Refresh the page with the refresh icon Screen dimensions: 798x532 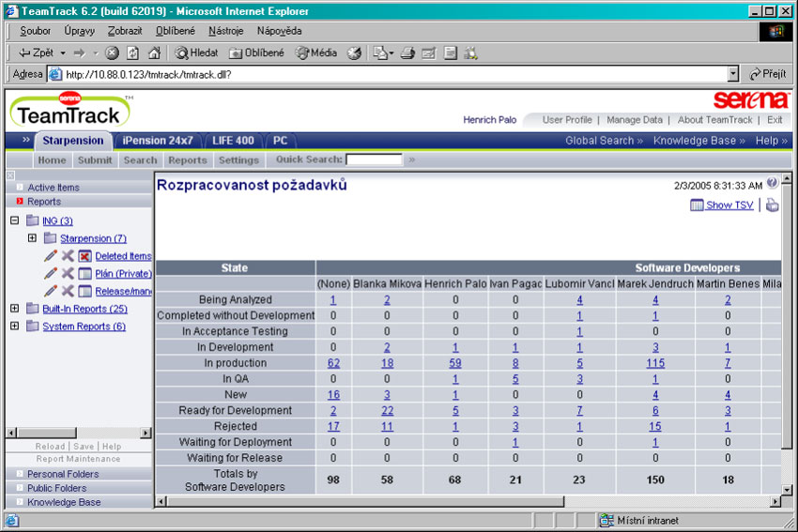click(x=132, y=53)
